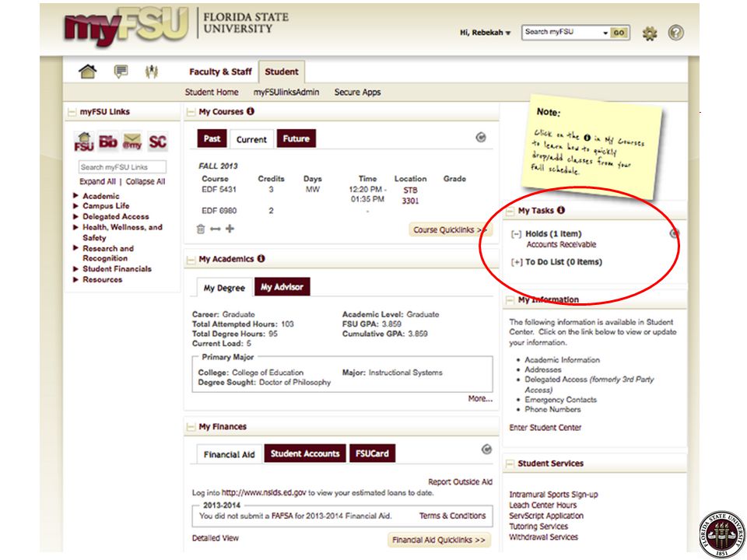747x560 pixels.
Task: Click the GO search button
Action: click(619, 33)
